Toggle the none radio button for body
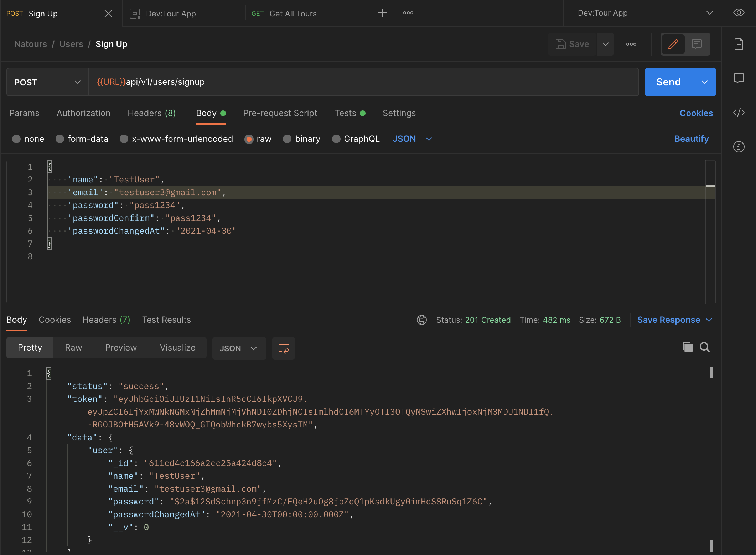 tap(16, 139)
